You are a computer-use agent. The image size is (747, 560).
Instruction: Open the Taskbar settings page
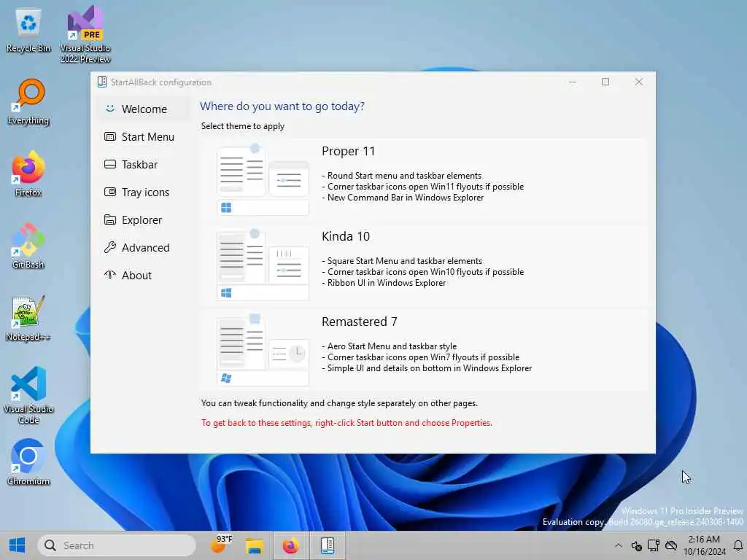pos(143,164)
